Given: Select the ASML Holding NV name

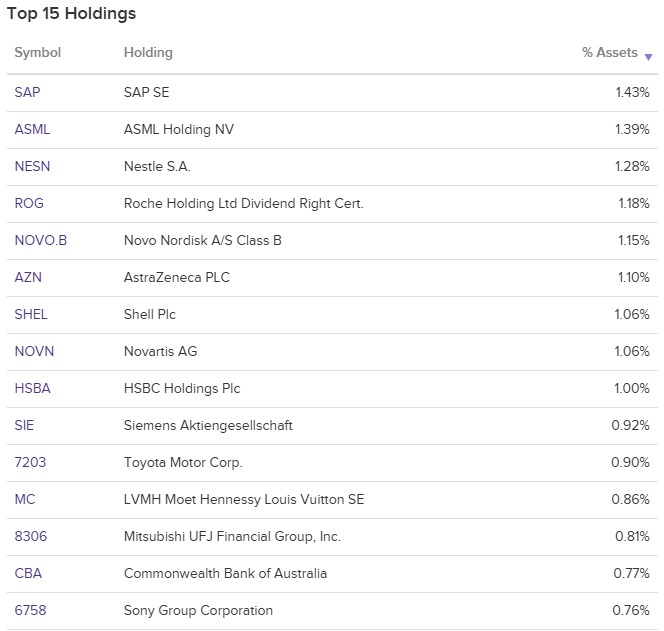Looking at the screenshot, I should pos(179,129).
